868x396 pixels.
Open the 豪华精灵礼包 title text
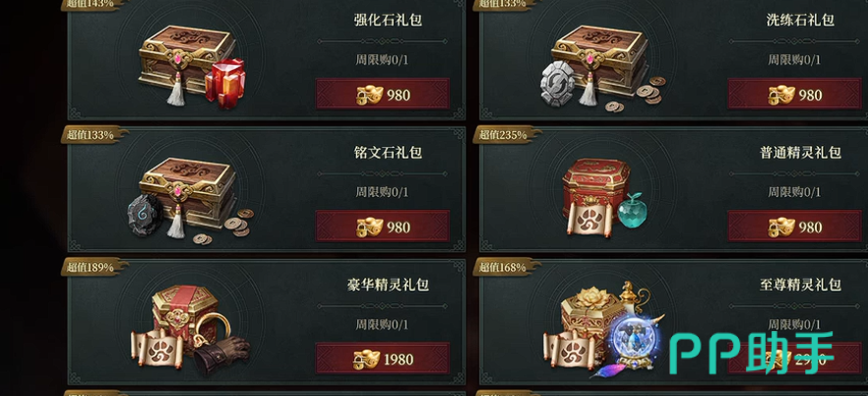click(388, 285)
